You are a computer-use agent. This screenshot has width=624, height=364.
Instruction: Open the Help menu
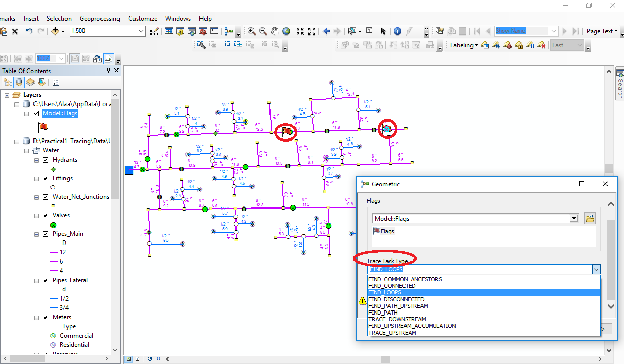point(205,19)
